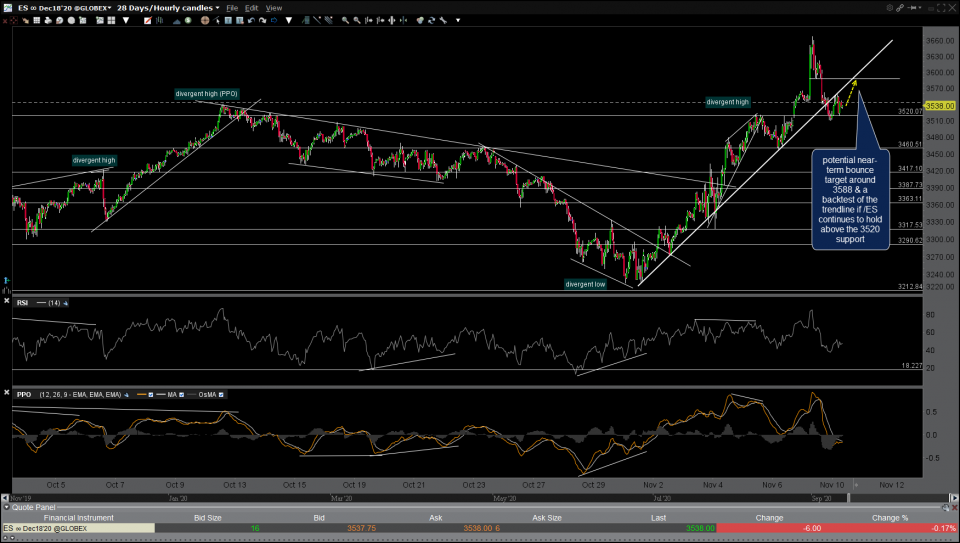The width and height of the screenshot is (960, 543).
Task: Click the pushpin icon in title bar
Action: pyautogui.click(x=912, y=7)
